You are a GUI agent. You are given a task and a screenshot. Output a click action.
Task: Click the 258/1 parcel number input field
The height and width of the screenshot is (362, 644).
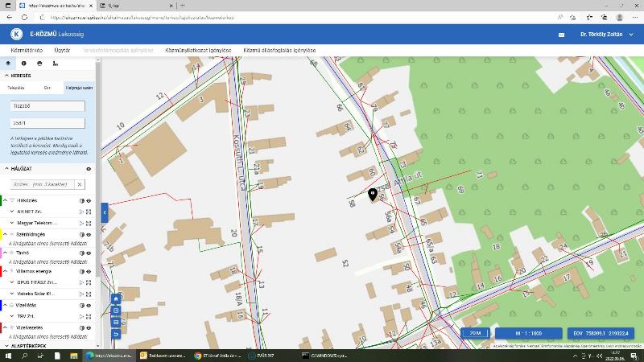[47, 123]
